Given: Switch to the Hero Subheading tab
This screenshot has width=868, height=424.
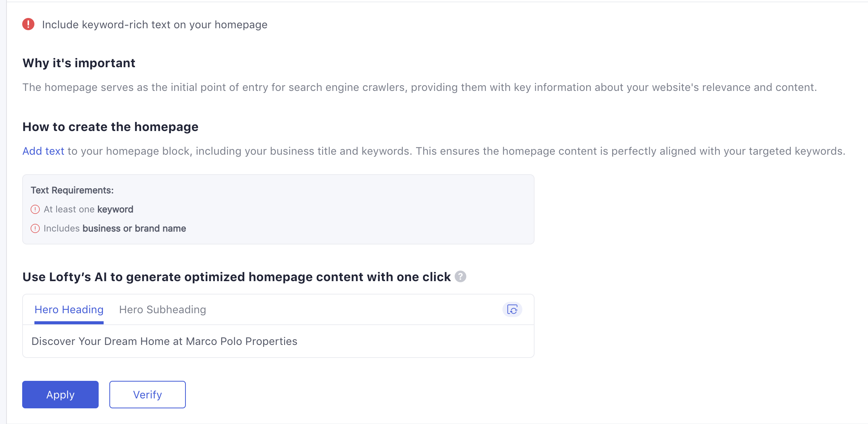Looking at the screenshot, I should (163, 309).
